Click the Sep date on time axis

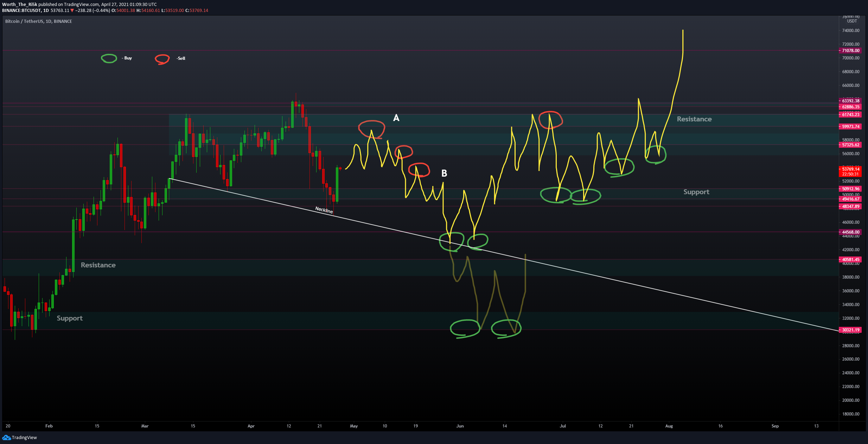[775, 426]
